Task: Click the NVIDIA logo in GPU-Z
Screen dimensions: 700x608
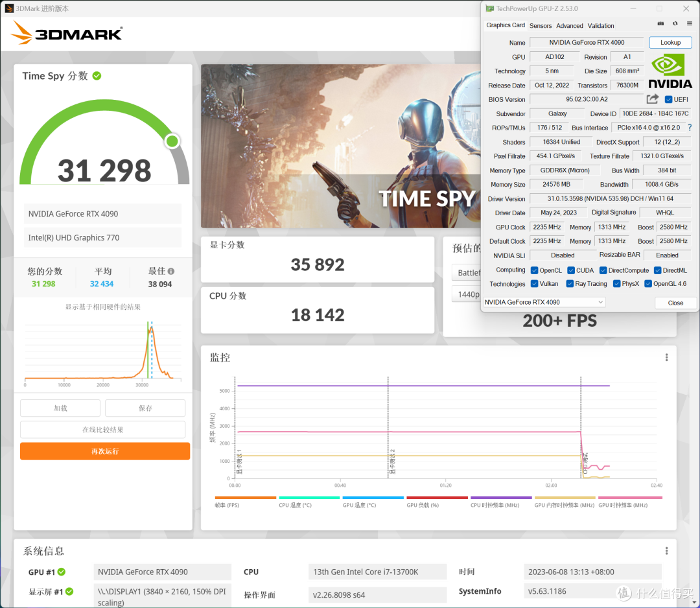Action: (x=670, y=71)
